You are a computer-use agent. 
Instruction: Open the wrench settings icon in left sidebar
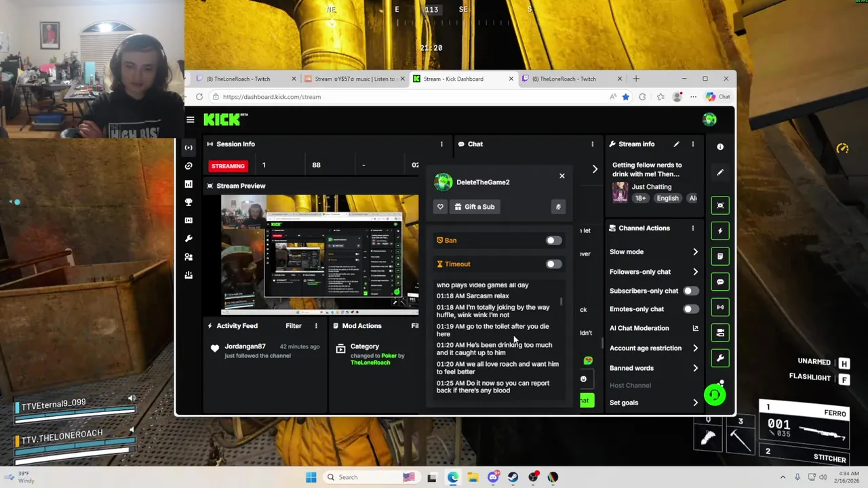click(x=189, y=239)
